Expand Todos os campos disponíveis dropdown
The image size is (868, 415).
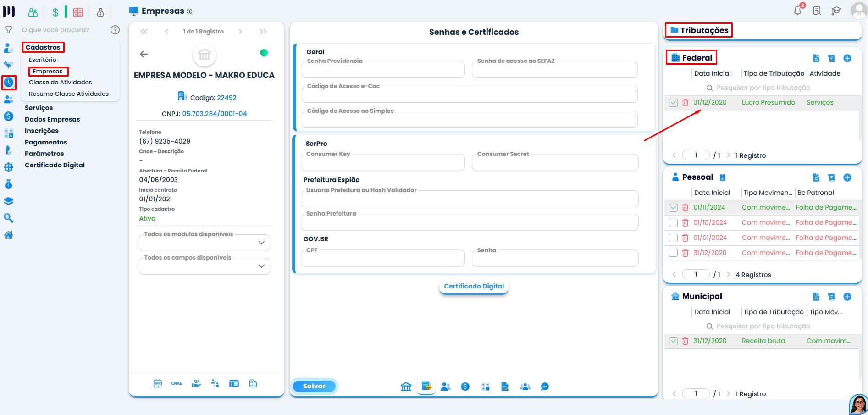[x=261, y=266]
